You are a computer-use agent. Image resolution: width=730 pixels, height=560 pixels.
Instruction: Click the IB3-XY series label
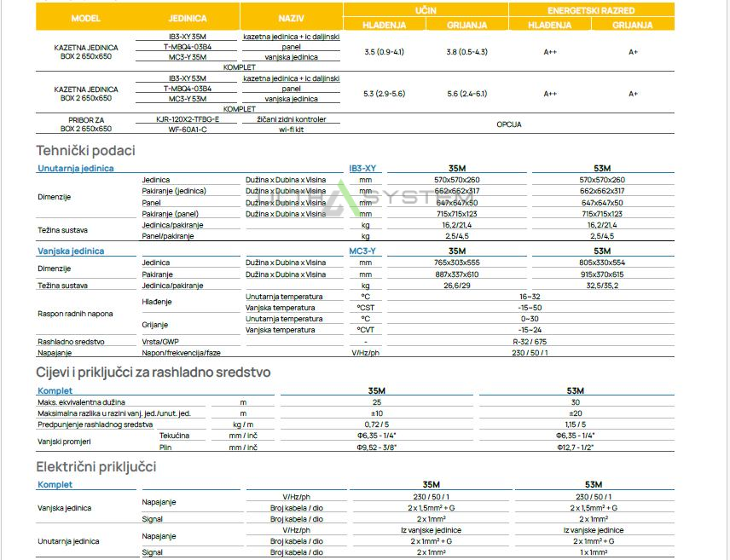pyautogui.click(x=362, y=169)
